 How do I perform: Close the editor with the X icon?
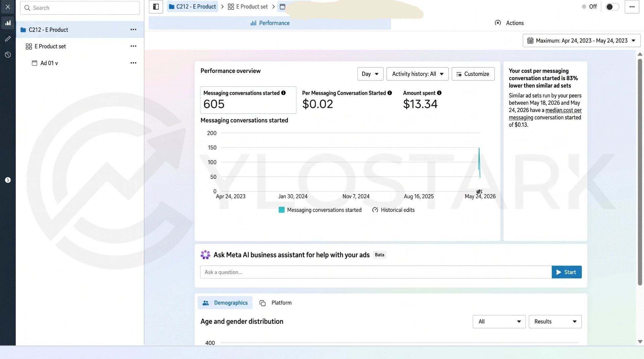click(8, 7)
